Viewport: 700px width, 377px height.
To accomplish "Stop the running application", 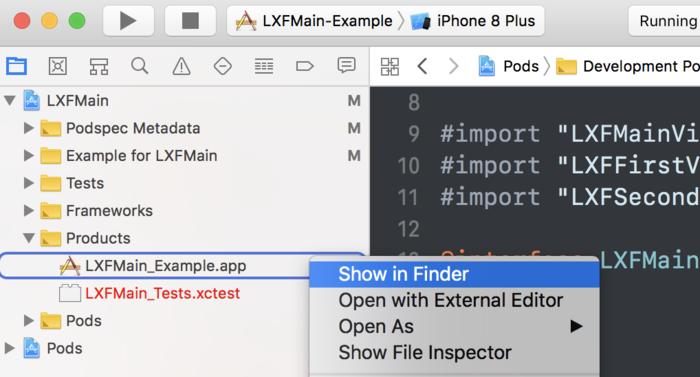I will pos(191,21).
